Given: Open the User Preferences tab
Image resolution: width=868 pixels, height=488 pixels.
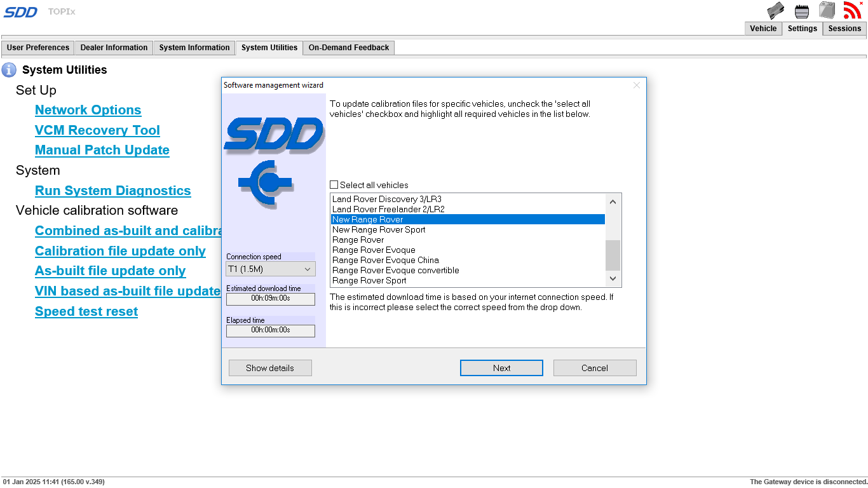Looking at the screenshot, I should click(38, 48).
